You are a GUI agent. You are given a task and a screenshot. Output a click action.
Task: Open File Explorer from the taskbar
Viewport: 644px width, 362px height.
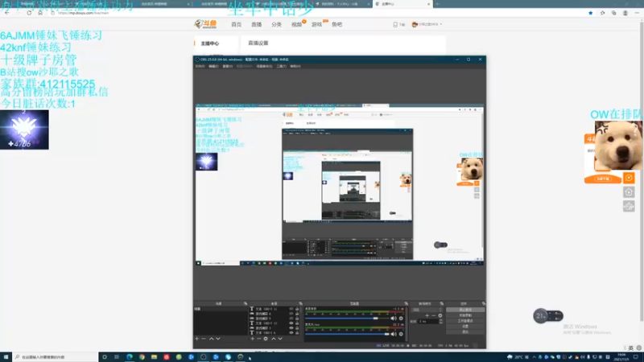[x=154, y=357]
